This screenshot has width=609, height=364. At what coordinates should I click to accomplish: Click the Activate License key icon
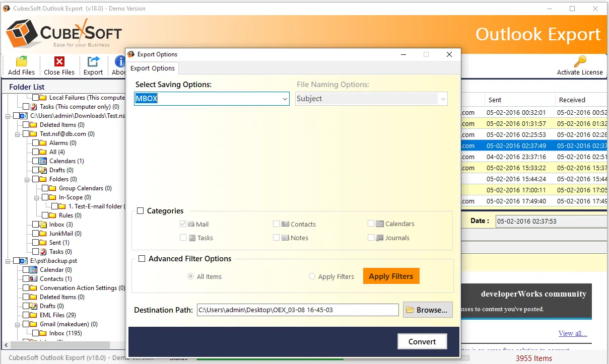coord(580,61)
